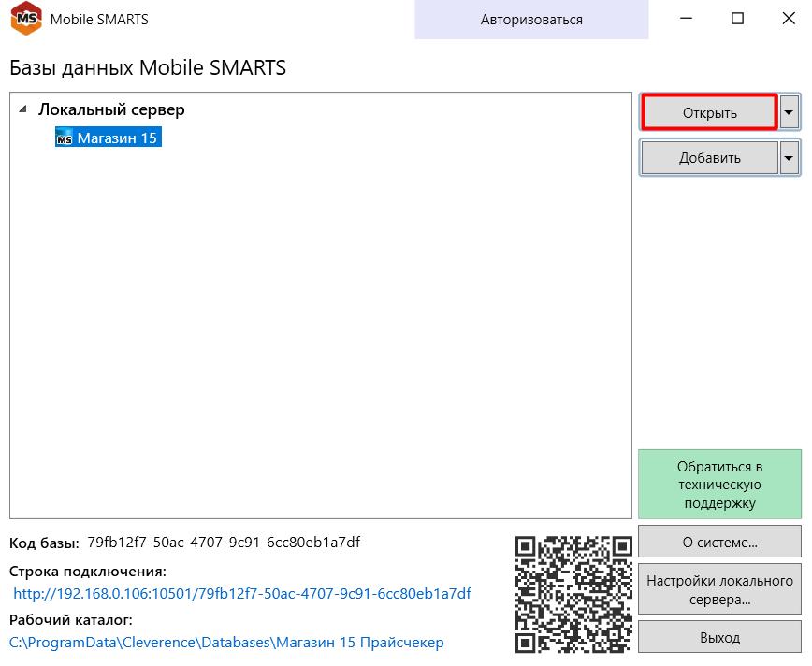Screen dimensions: 812x666
Task: Open Настройки локального сервера...
Action: [x=719, y=589]
